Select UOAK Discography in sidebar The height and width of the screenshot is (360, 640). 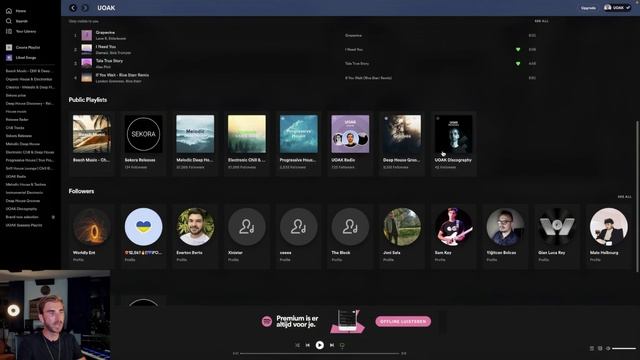pyautogui.click(x=21, y=209)
